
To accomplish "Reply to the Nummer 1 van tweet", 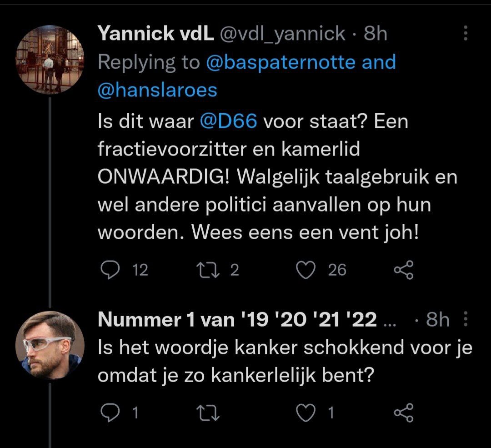I will pyautogui.click(x=109, y=412).
